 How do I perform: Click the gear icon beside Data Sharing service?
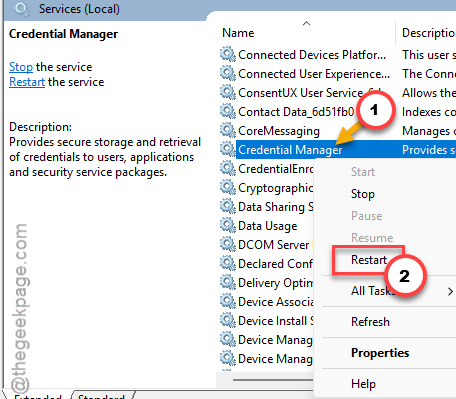(228, 206)
